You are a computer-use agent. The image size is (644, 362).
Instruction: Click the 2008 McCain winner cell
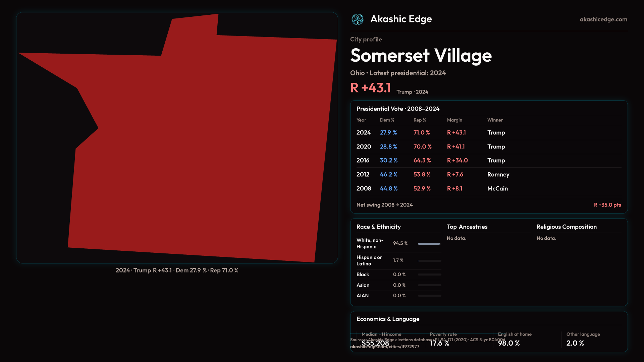click(x=497, y=189)
